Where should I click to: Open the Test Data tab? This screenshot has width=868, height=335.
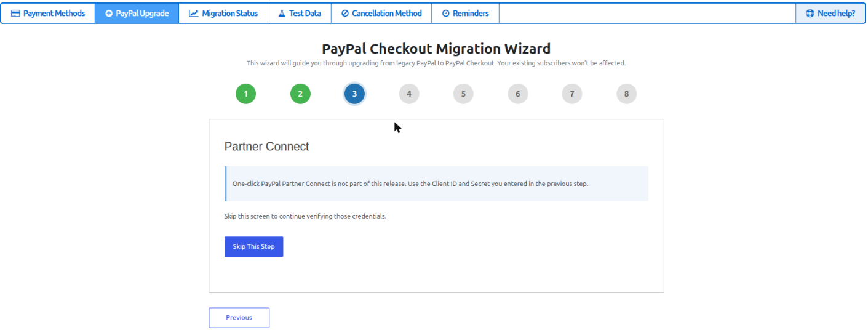(300, 14)
